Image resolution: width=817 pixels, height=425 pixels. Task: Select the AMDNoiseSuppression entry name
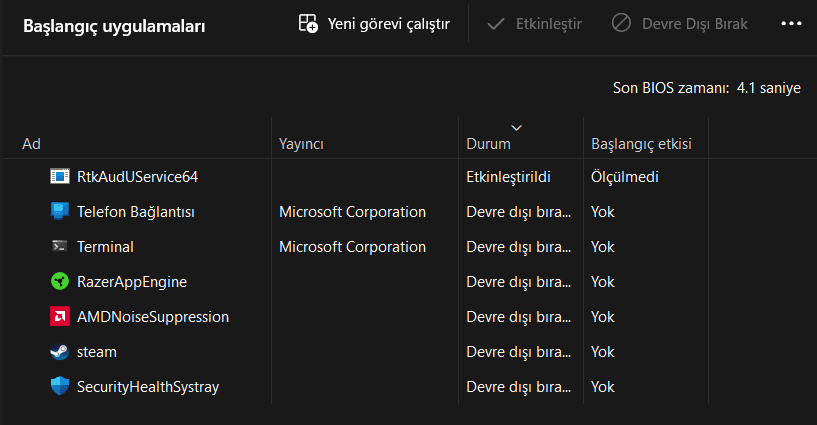[153, 317]
